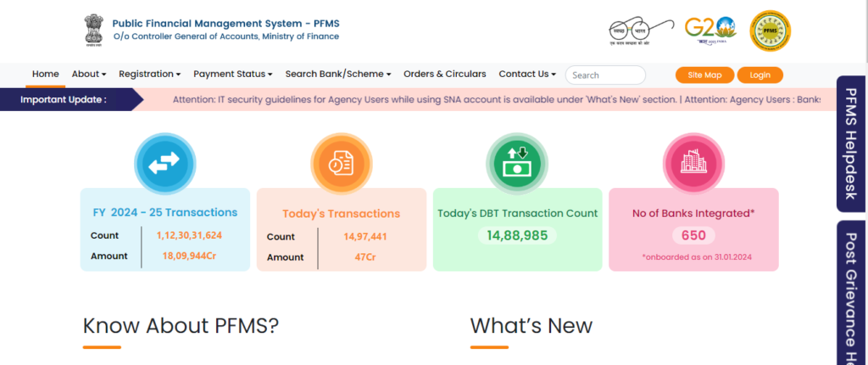Image resolution: width=868 pixels, height=365 pixels.
Task: Expand the About dropdown menu
Action: pyautogui.click(x=88, y=75)
